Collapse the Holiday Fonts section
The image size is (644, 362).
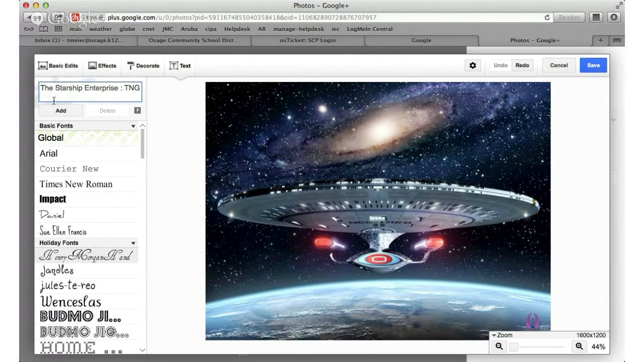pos(133,243)
